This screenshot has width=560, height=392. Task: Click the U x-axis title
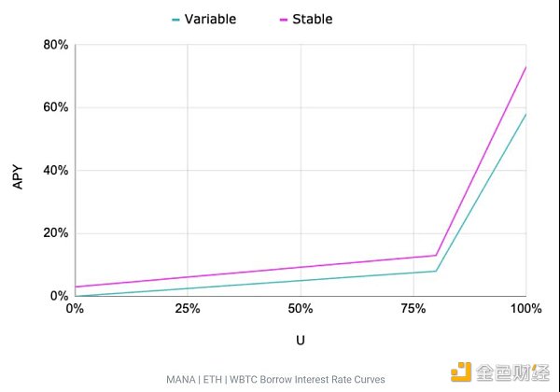point(301,341)
